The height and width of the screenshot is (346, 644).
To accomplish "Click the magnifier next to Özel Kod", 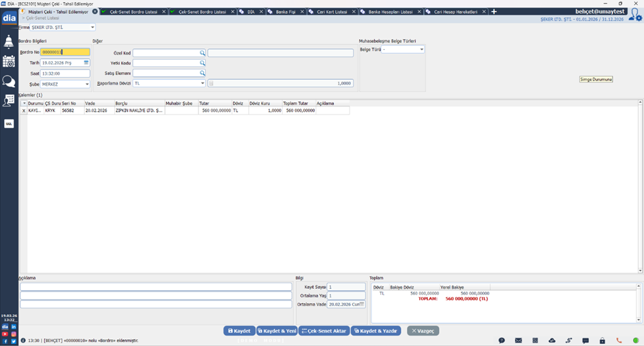I will 202,53.
